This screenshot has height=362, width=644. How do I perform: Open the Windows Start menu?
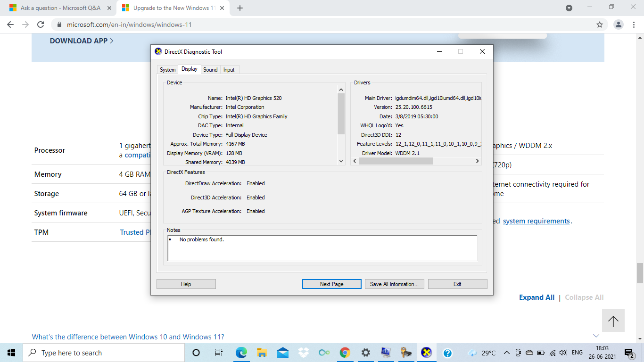pyautogui.click(x=11, y=353)
